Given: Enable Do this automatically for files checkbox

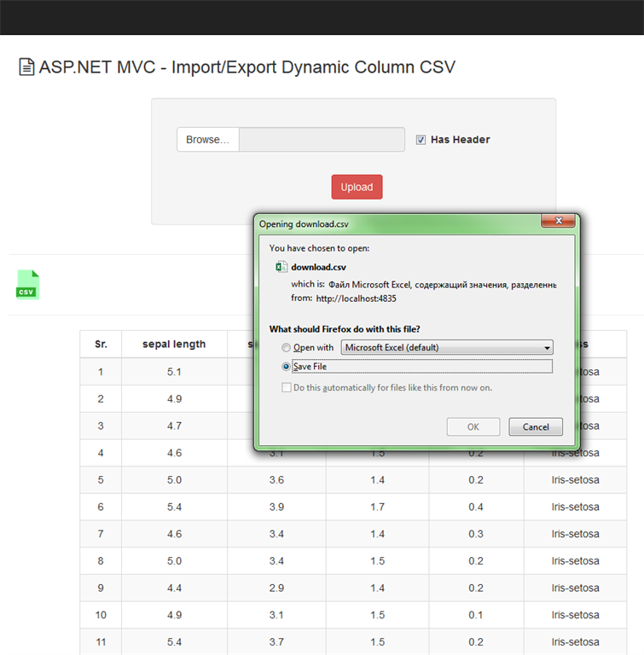Looking at the screenshot, I should [x=287, y=388].
